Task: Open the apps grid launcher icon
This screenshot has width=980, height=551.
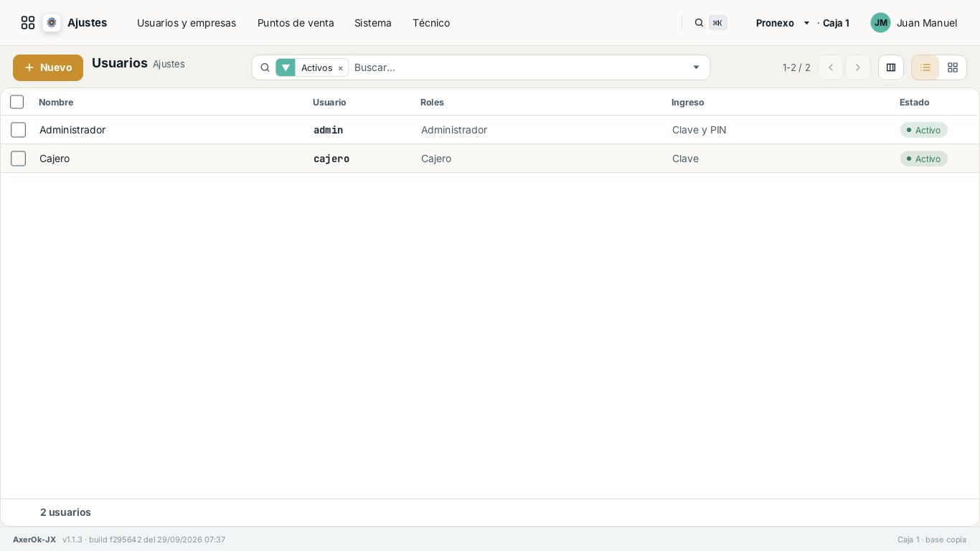Action: point(28,23)
